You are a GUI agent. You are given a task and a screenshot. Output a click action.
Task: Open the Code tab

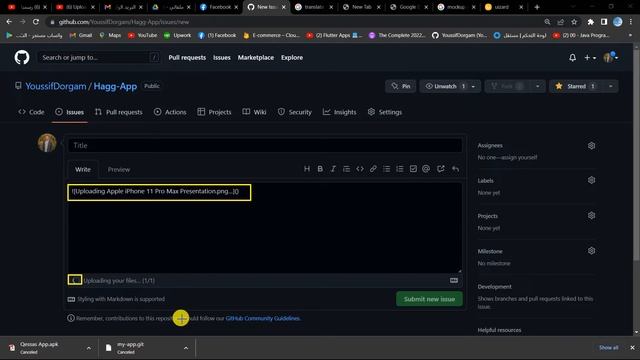[x=31, y=112]
